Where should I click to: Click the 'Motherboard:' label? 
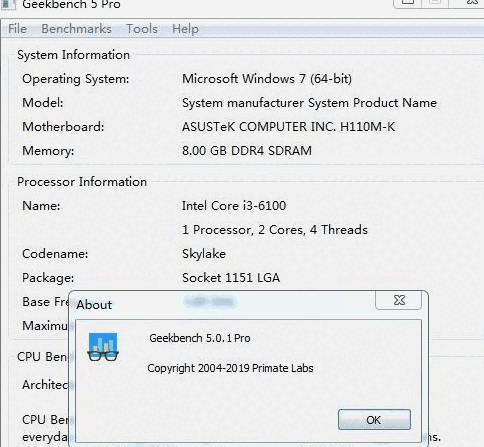pyautogui.click(x=63, y=127)
